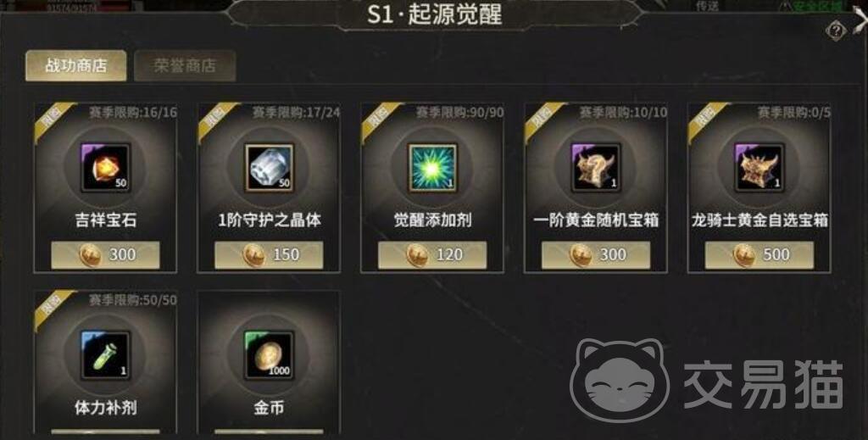
Task: Click the 赛季限购:0/5 purchase limit label
Action: (x=793, y=113)
